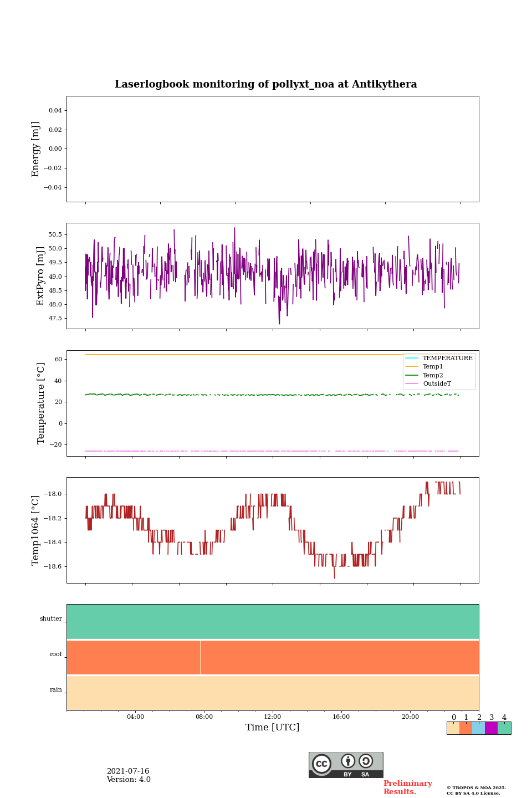Click the TEMPERATURE legend entry

[x=439, y=359]
